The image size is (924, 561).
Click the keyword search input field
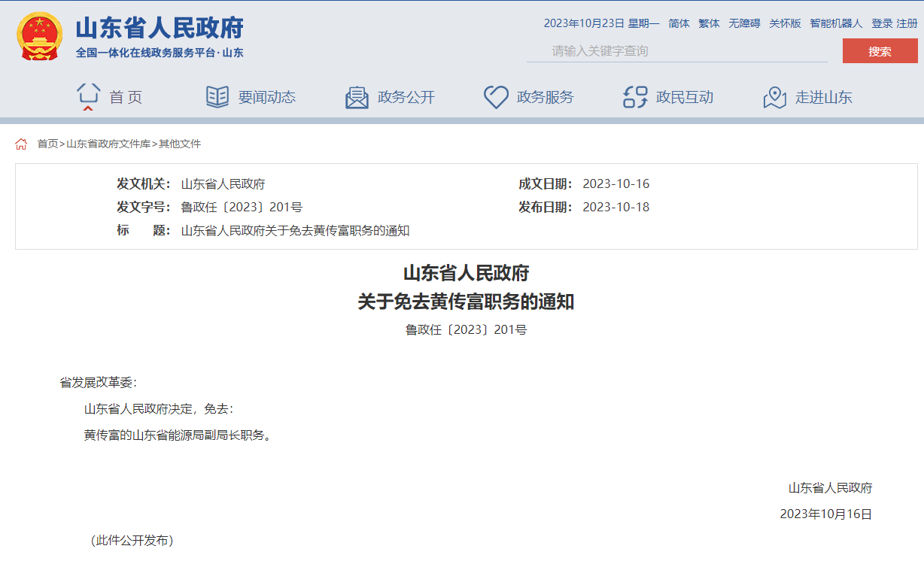677,51
